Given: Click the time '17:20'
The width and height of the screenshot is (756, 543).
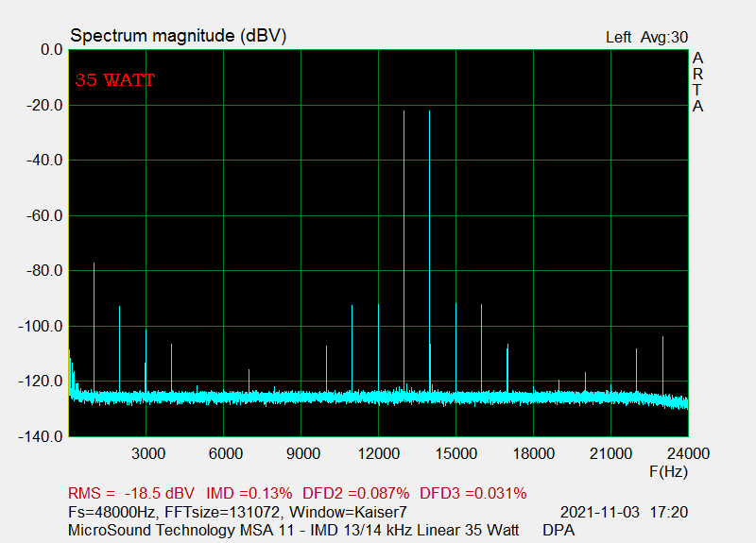Looking at the screenshot, I should [669, 512].
